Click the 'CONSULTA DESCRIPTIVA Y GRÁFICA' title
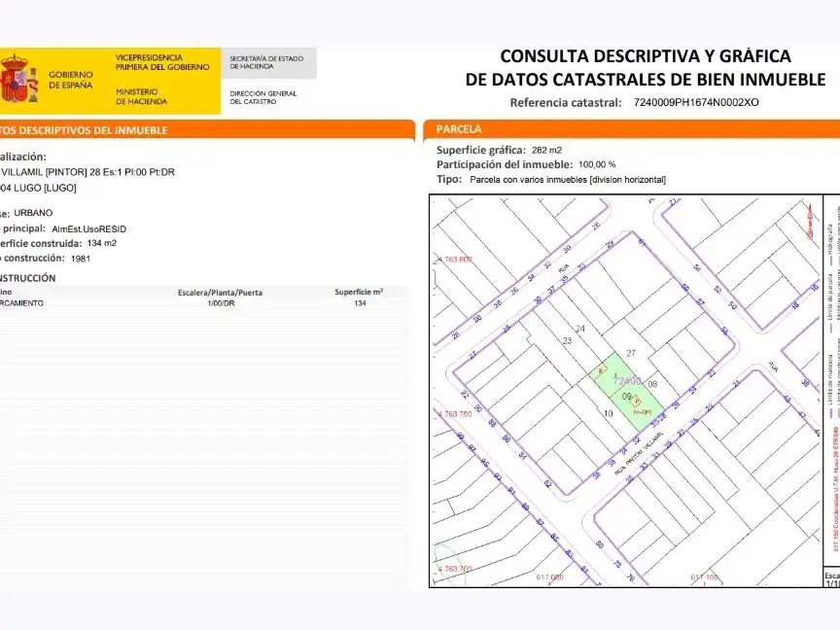840x630 pixels. tap(645, 56)
